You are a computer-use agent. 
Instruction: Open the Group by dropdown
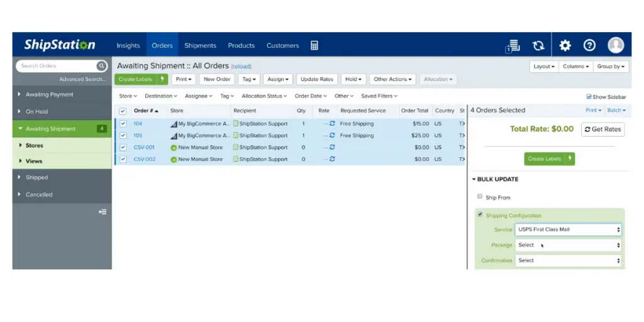point(611,67)
